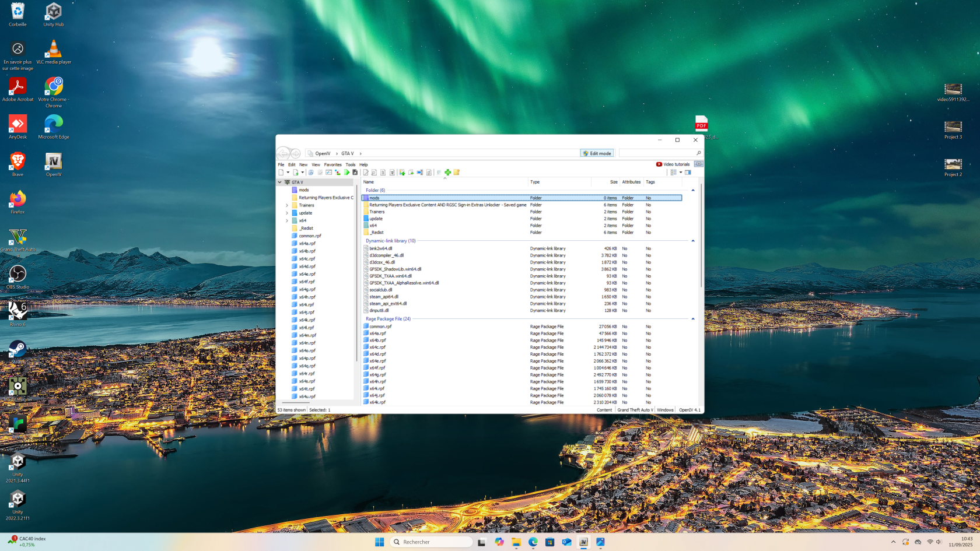The width and height of the screenshot is (980, 551).
Task: Open the view mode dropdown arrow
Action: [x=681, y=173]
